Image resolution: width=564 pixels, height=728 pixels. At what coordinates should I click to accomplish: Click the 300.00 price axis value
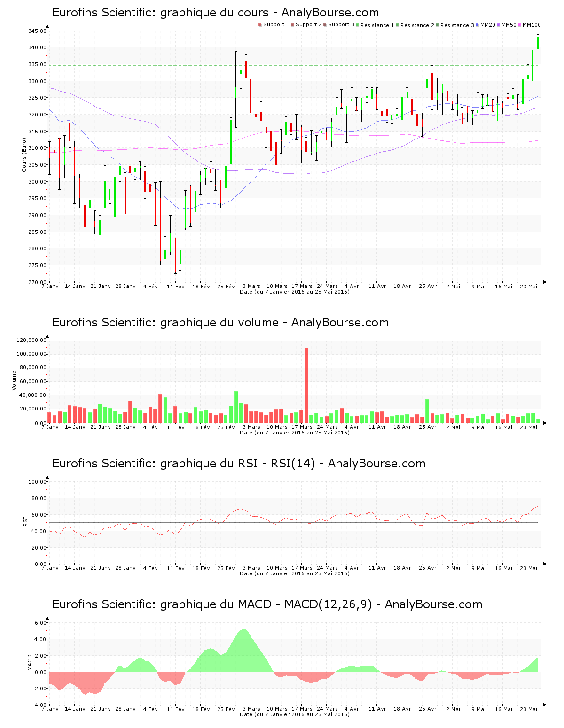pyautogui.click(x=37, y=182)
